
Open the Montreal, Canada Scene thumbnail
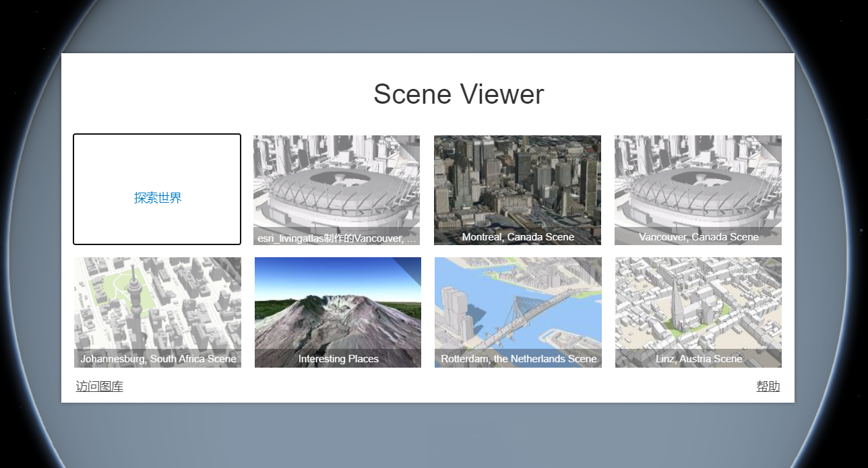click(x=518, y=190)
